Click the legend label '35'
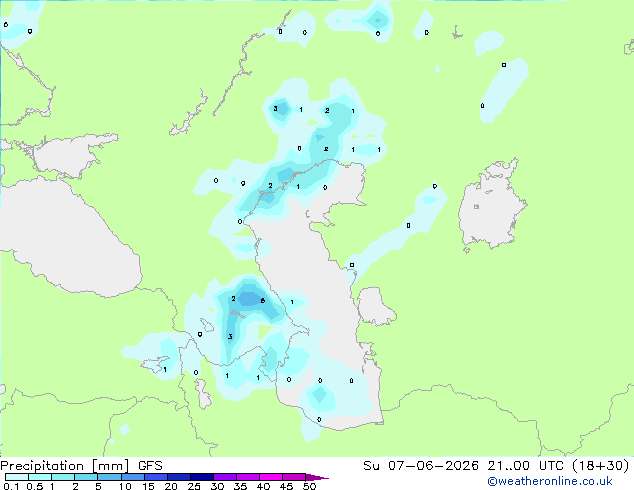The height and width of the screenshot is (490, 634). 240,486
